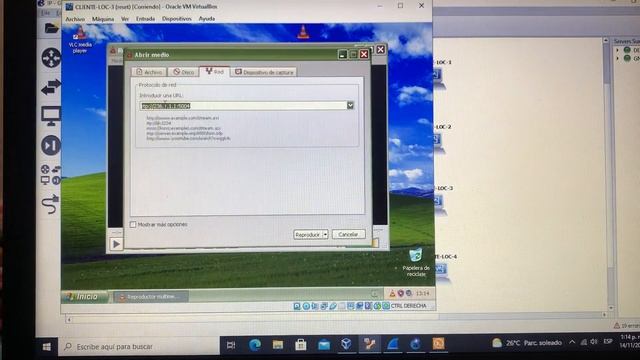The height and width of the screenshot is (360, 640).
Task: Open the Mail app from the taskbar
Action: point(324,345)
